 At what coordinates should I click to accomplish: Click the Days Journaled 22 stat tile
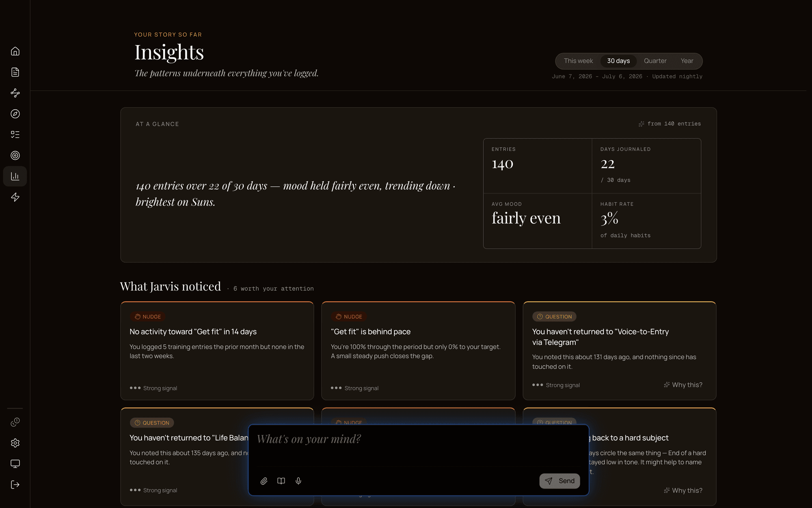click(x=646, y=166)
